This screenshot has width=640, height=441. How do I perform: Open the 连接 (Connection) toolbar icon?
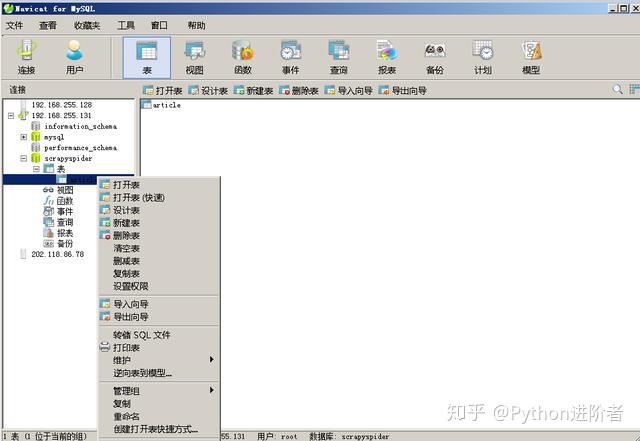click(27, 58)
